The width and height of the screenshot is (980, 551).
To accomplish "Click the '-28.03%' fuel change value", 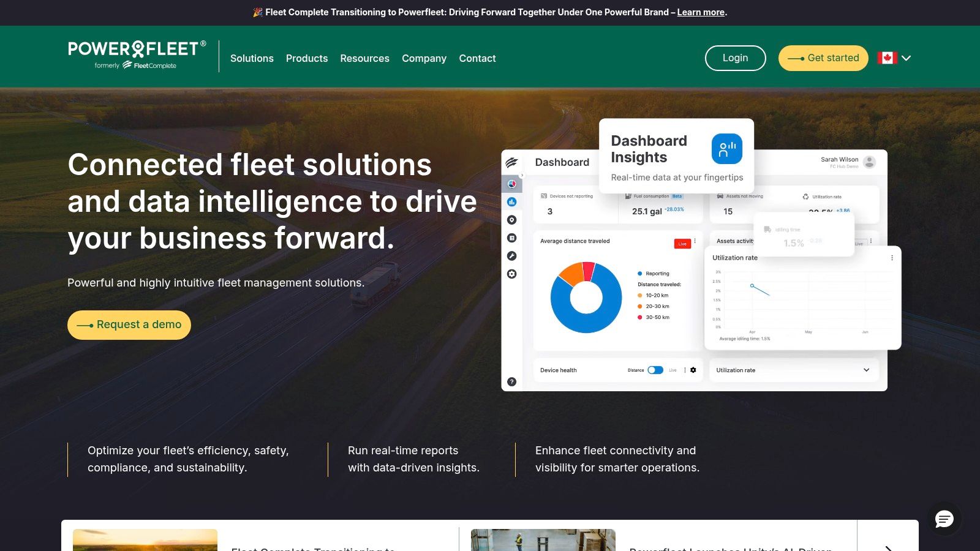I will pyautogui.click(x=674, y=209).
